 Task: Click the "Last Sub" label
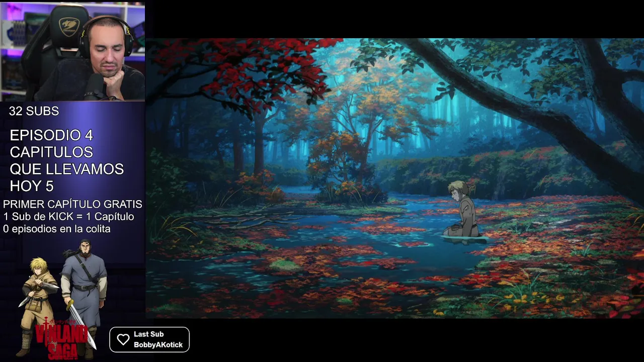coord(148,334)
